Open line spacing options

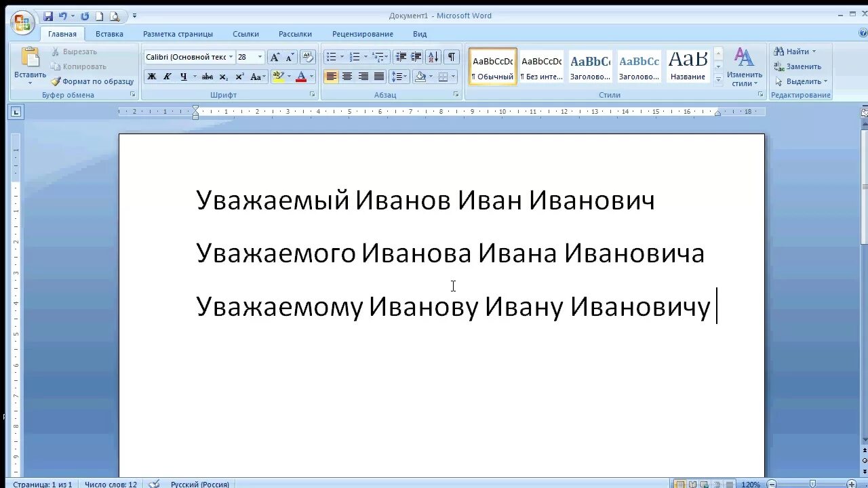click(x=399, y=77)
